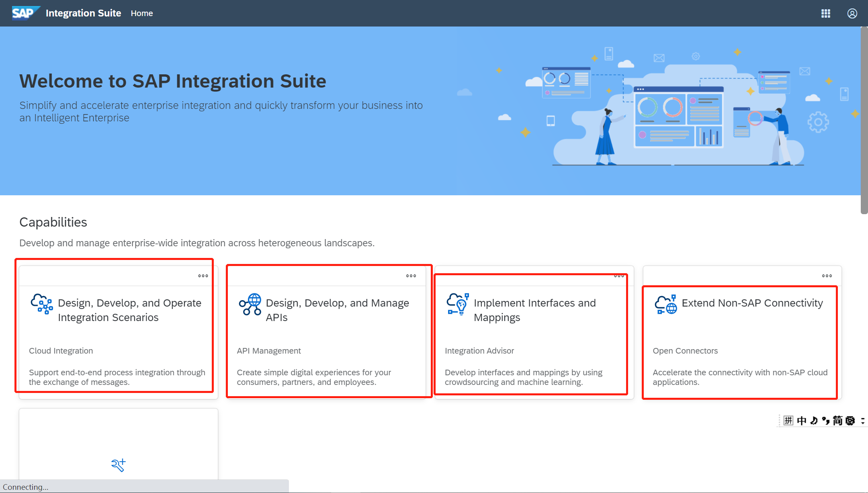Open Implement Interfaces and Mappings

click(535, 310)
